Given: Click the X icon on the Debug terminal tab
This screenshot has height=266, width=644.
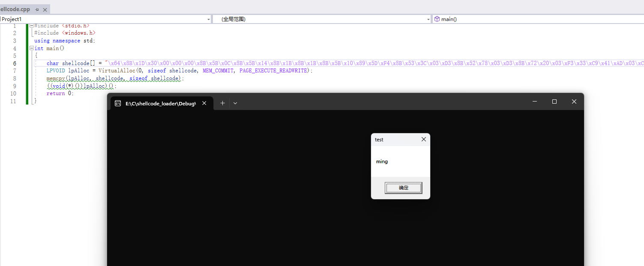Looking at the screenshot, I should (204, 103).
